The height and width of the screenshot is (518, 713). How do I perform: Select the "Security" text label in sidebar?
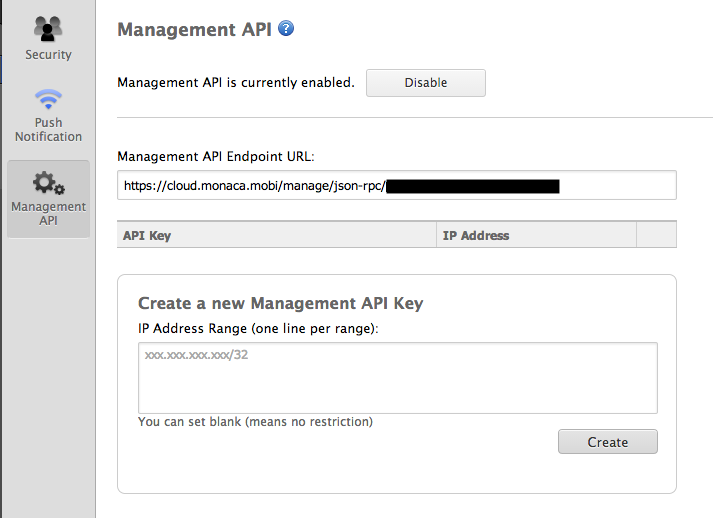point(48,55)
